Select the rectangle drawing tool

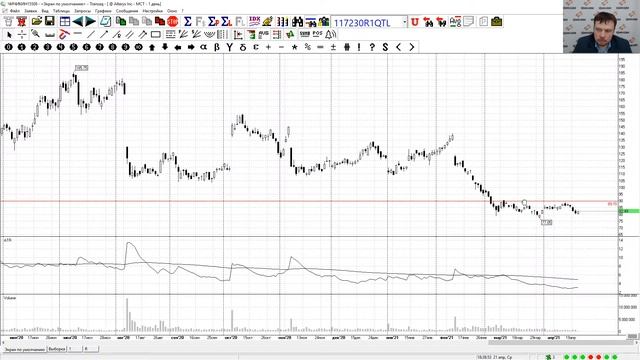(x=156, y=35)
